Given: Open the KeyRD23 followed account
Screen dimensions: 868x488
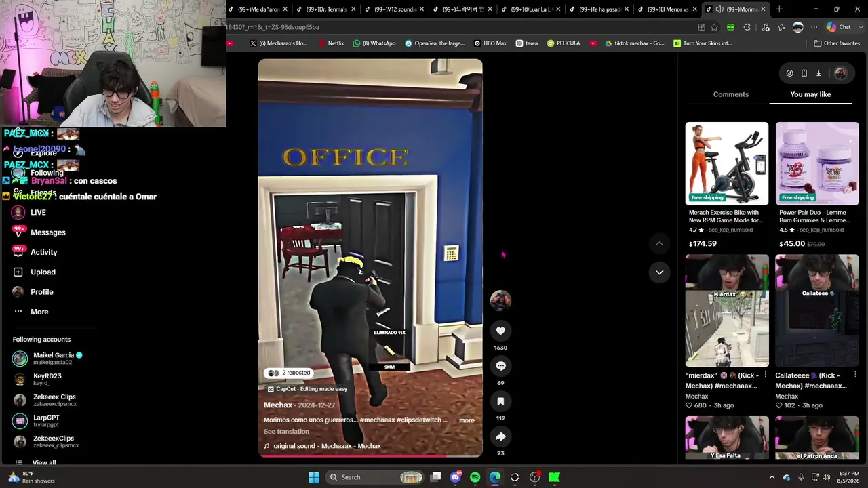Looking at the screenshot, I should [x=38, y=379].
